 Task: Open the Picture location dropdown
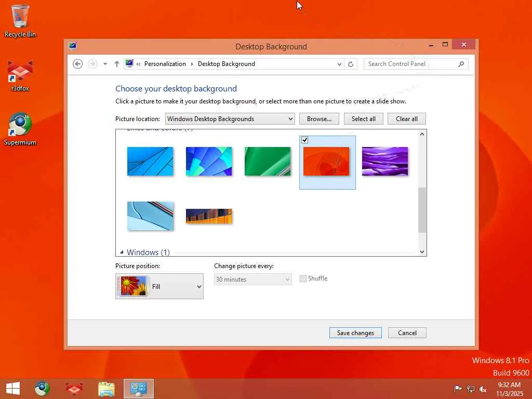pos(230,119)
